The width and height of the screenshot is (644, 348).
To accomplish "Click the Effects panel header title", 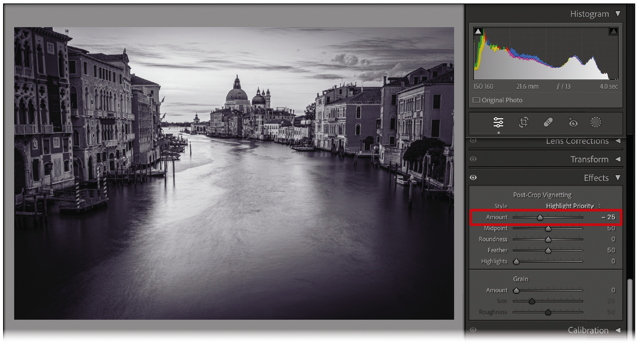I will [x=596, y=178].
